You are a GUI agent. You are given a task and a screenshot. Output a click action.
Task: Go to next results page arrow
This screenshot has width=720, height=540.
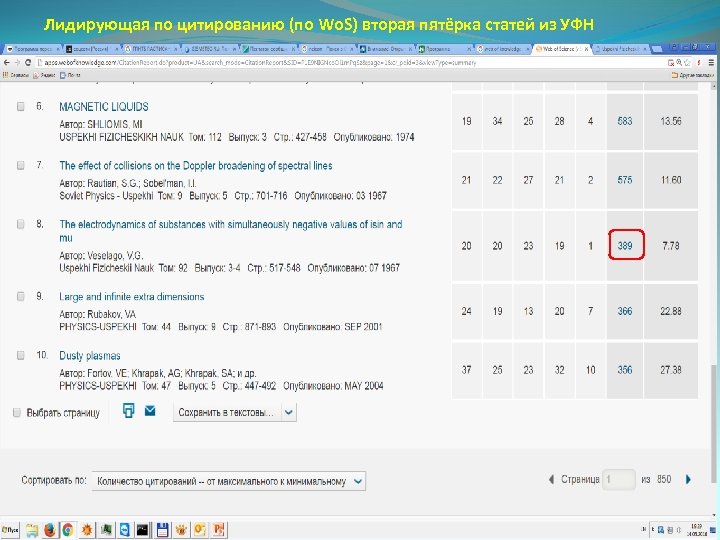[x=688, y=479]
